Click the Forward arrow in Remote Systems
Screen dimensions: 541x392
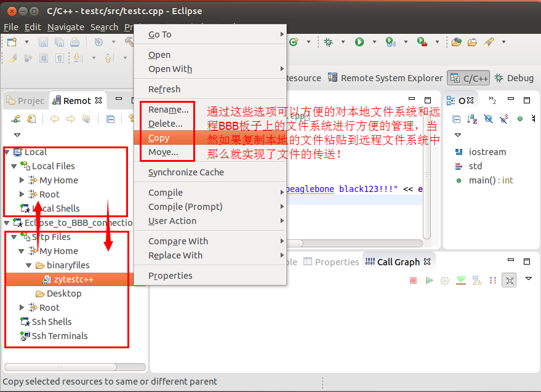pos(71,119)
